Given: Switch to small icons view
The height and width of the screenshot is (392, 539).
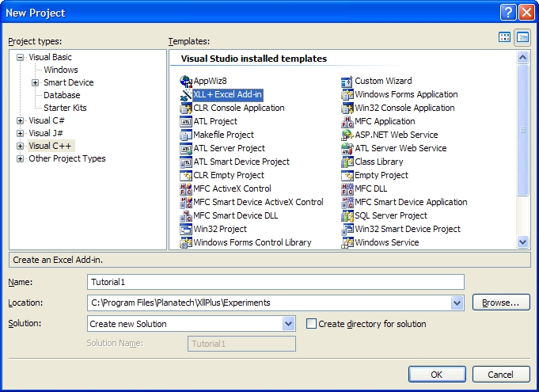Looking at the screenshot, I should (522, 37).
